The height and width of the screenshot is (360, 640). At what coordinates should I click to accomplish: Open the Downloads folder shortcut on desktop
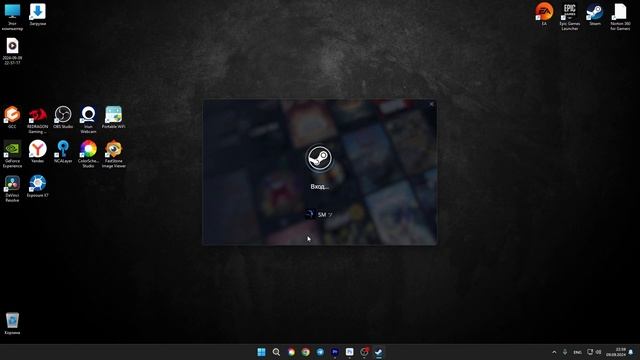tap(38, 15)
